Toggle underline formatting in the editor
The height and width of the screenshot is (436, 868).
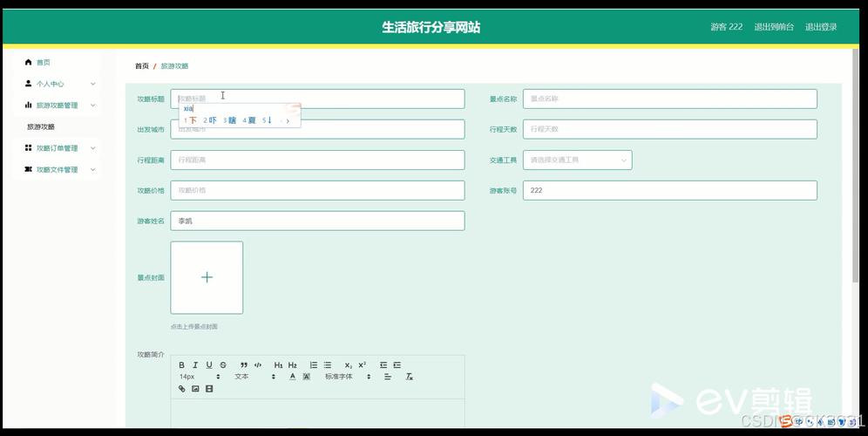[x=209, y=365]
